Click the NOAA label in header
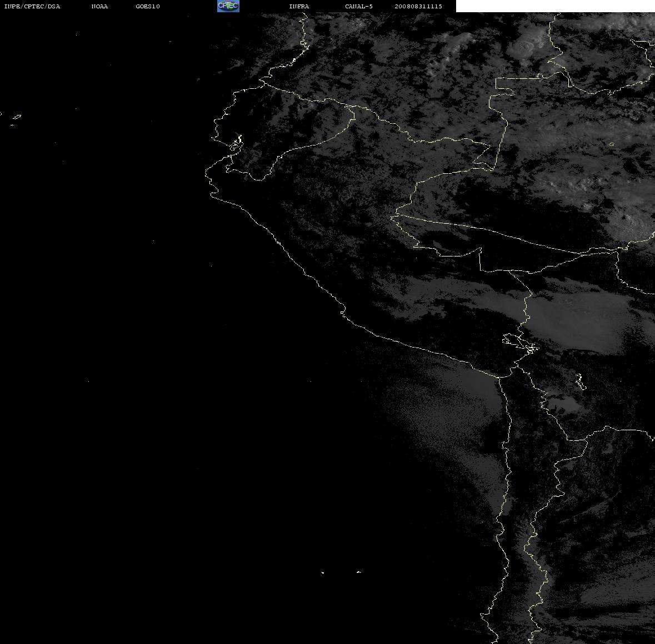 click(99, 6)
